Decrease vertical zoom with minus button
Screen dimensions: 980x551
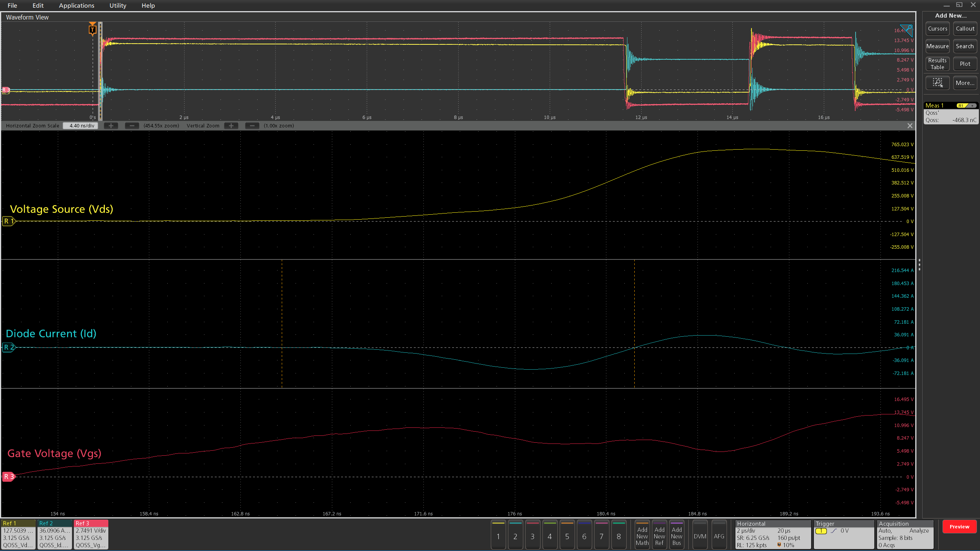coord(252,126)
